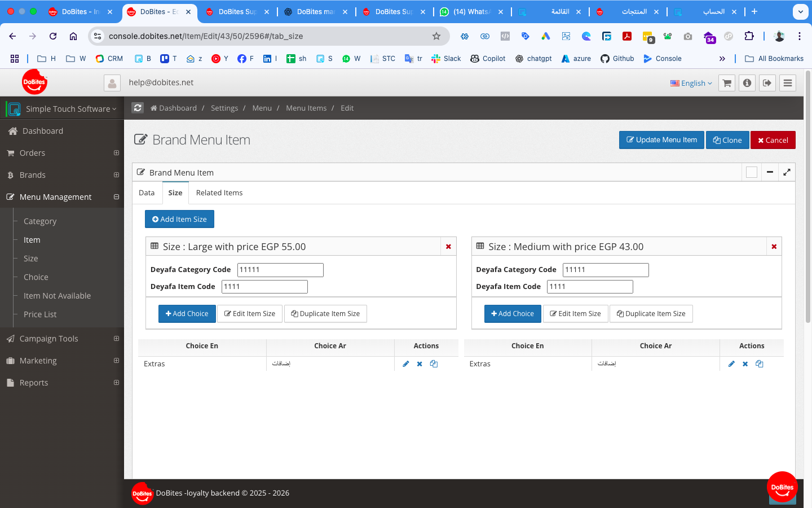Remove Extras choice under Medium size
This screenshot has height=508, width=812.
tap(745, 364)
